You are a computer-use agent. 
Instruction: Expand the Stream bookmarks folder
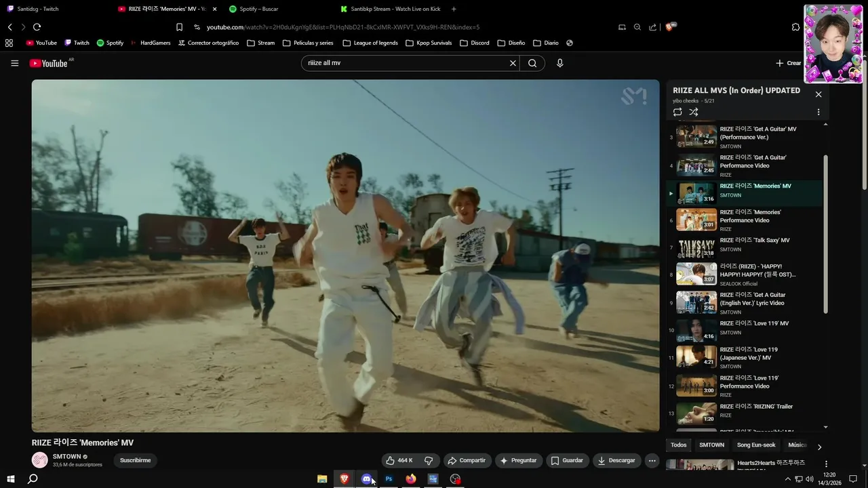261,43
